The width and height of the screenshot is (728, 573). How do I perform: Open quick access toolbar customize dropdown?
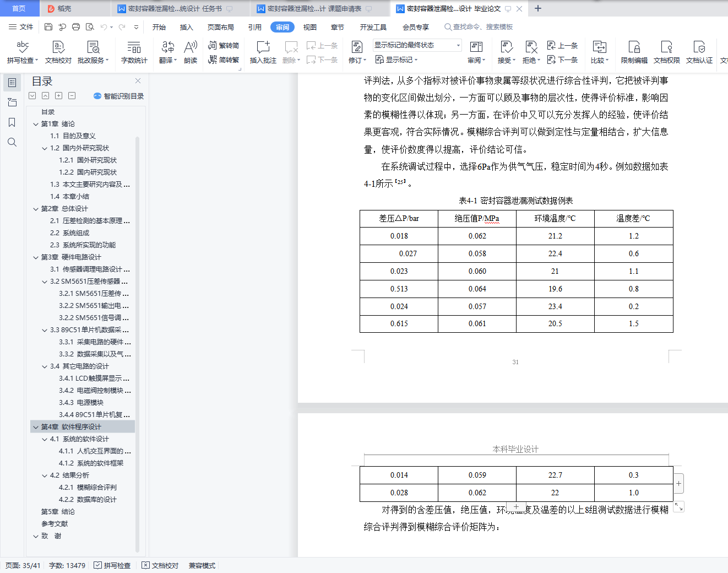(137, 27)
